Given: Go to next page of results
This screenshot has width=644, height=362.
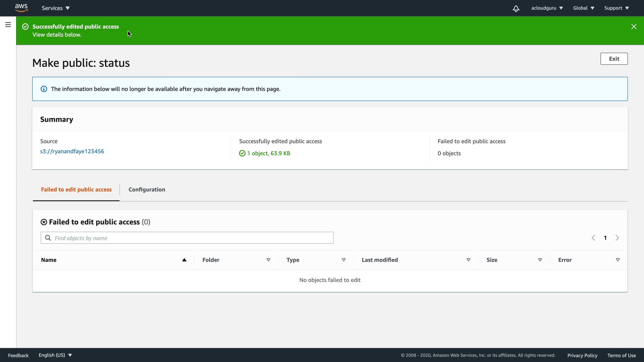Looking at the screenshot, I should point(617,238).
